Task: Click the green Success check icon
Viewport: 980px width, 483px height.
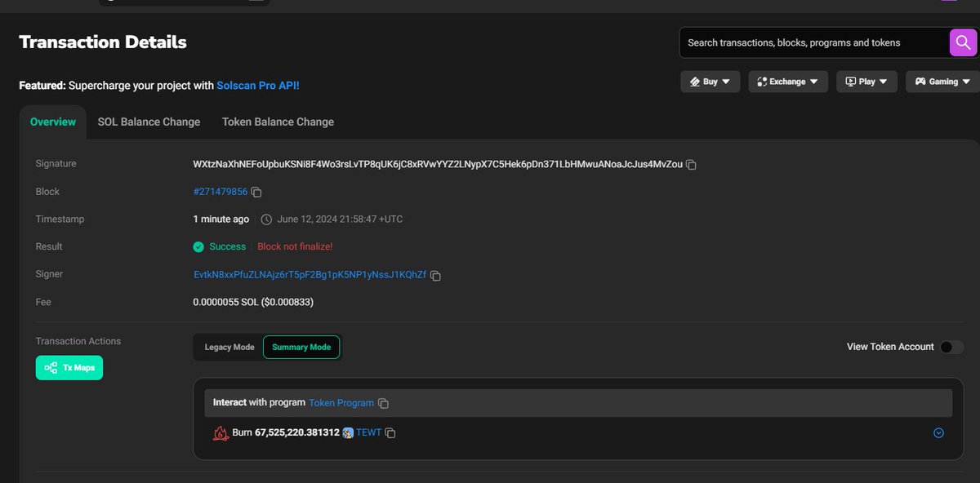Action: coord(198,246)
